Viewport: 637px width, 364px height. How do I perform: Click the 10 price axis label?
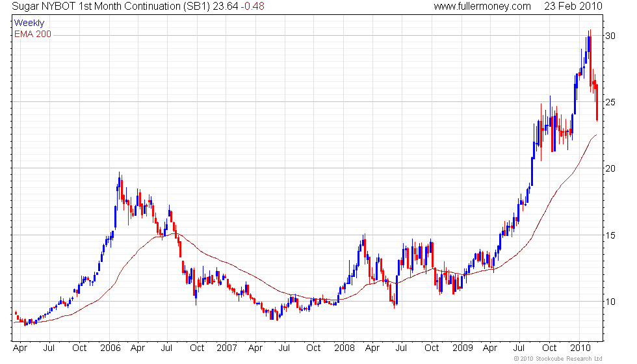(610, 302)
